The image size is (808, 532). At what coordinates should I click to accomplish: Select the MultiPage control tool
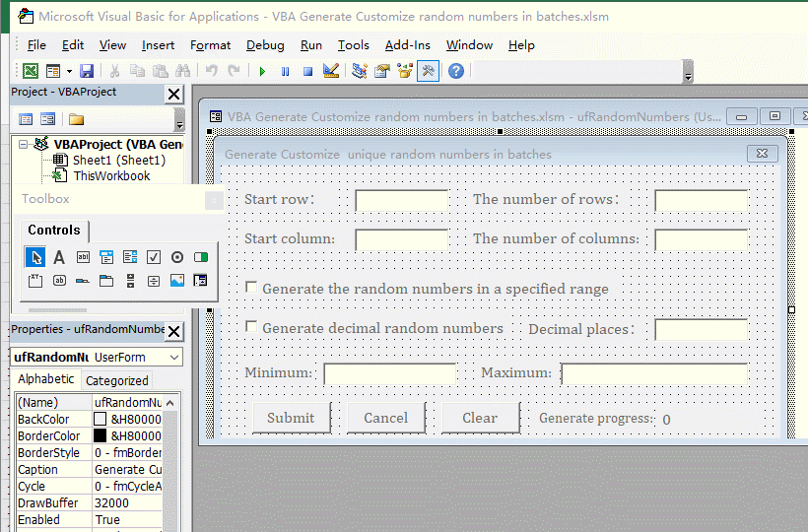coord(106,281)
